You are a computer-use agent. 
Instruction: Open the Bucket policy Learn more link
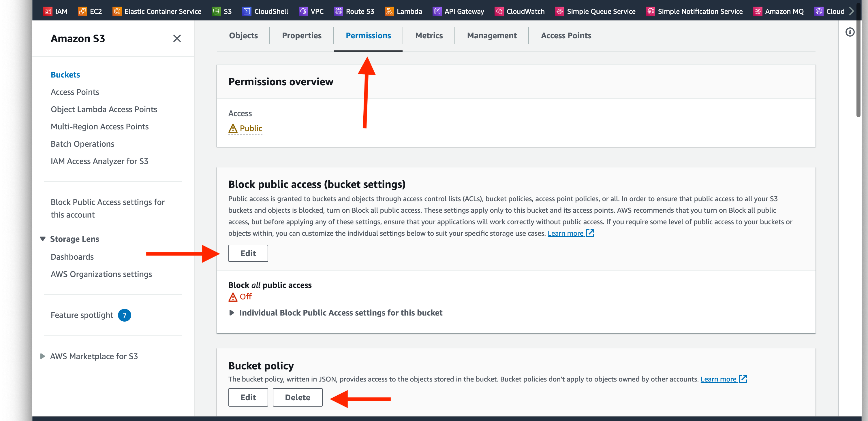click(x=724, y=379)
